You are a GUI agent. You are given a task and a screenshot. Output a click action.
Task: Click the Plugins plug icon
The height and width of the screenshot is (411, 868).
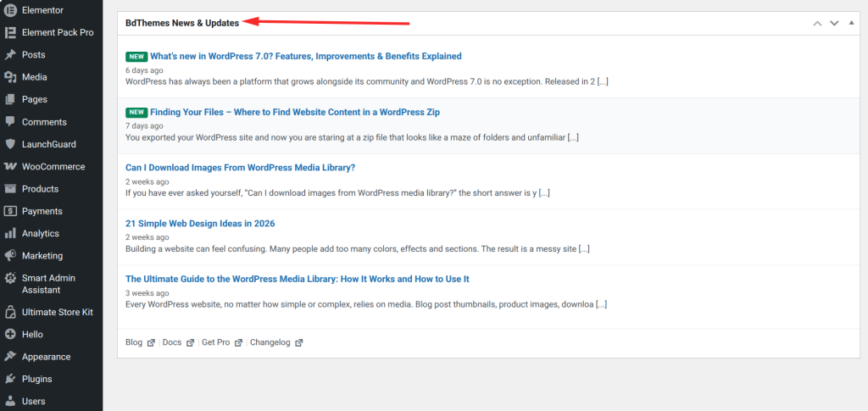9,379
